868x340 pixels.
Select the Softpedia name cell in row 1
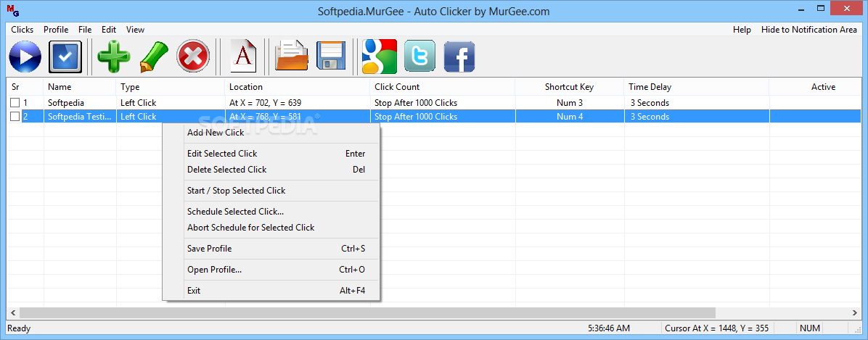pos(80,103)
